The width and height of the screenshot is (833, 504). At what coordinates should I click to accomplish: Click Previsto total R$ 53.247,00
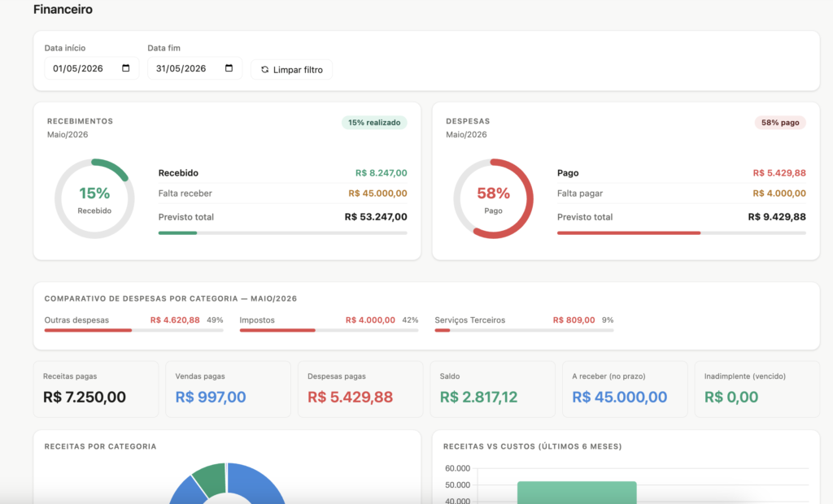click(x=376, y=217)
